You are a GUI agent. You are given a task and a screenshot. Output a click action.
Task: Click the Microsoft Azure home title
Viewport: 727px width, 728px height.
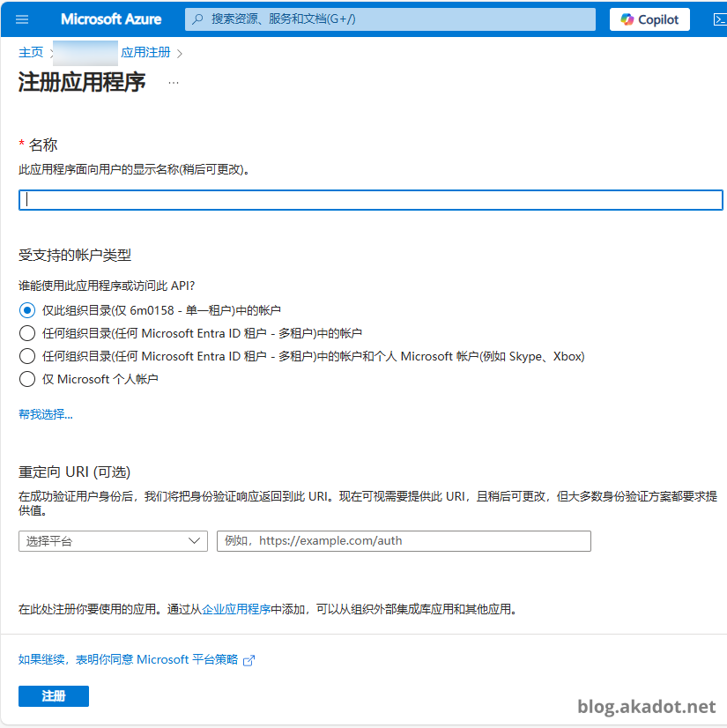coord(111,19)
